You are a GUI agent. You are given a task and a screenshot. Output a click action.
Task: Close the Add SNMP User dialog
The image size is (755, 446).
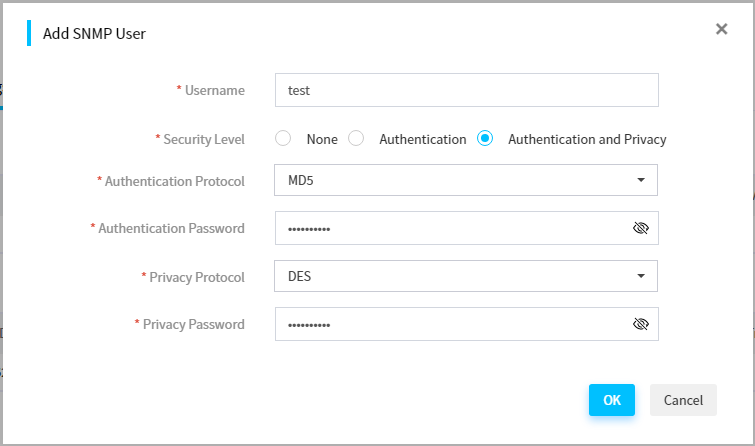(721, 29)
